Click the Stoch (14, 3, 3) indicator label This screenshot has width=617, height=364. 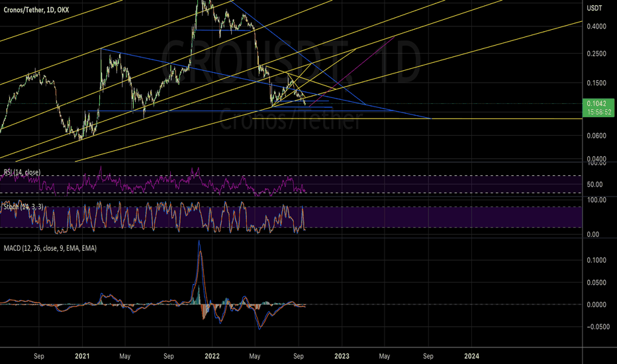point(23,206)
